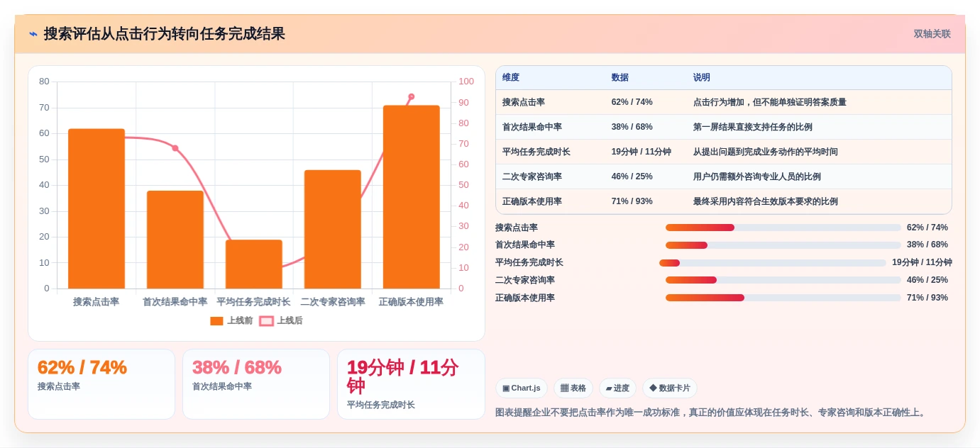The image size is (980, 448).
Task: Click the 搜索点击率 progress bar
Action: pyautogui.click(x=783, y=228)
